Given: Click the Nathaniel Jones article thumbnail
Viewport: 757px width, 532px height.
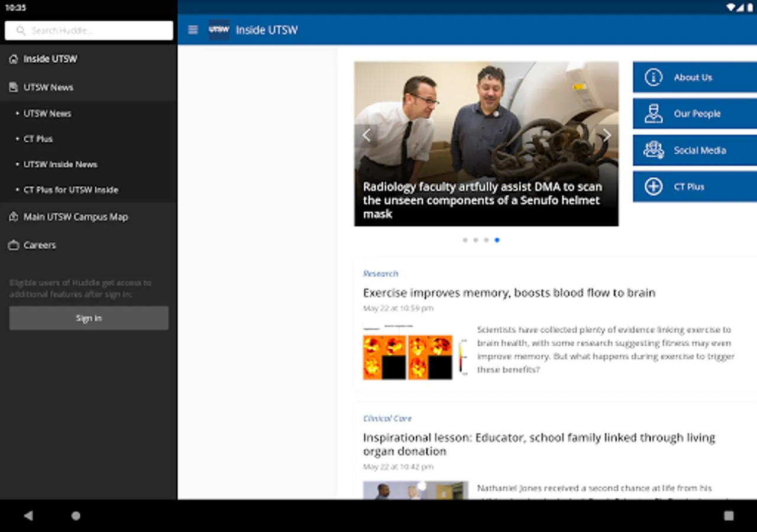Looking at the screenshot, I should coord(416,490).
